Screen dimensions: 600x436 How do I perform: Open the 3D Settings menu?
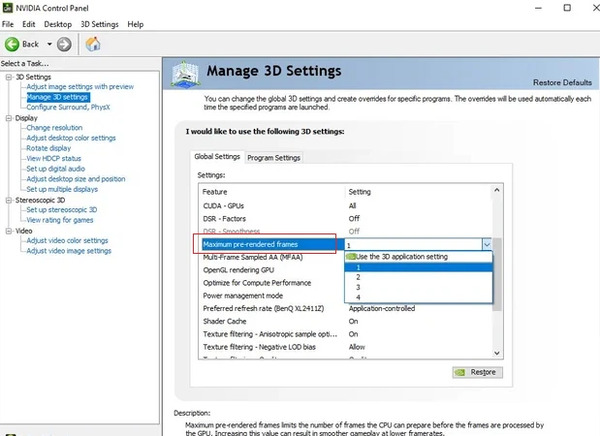[99, 24]
